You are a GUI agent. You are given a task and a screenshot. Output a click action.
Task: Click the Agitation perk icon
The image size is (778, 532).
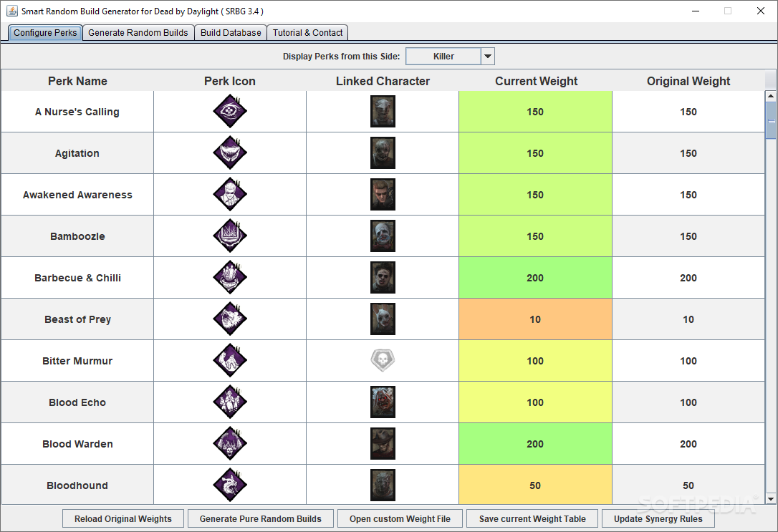(230, 153)
